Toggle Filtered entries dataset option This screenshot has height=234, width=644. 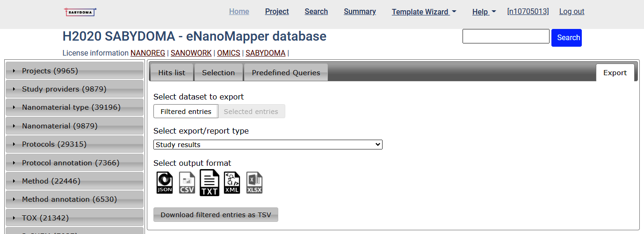click(x=186, y=112)
